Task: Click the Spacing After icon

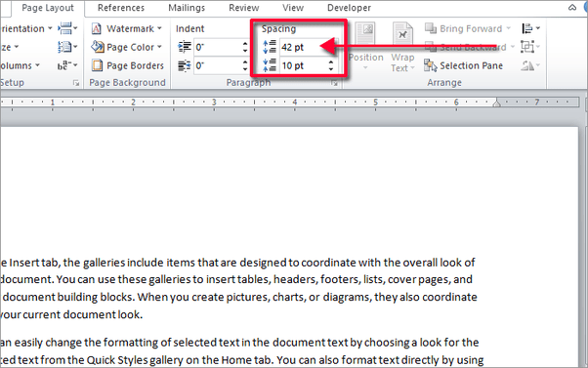Action: (x=270, y=65)
